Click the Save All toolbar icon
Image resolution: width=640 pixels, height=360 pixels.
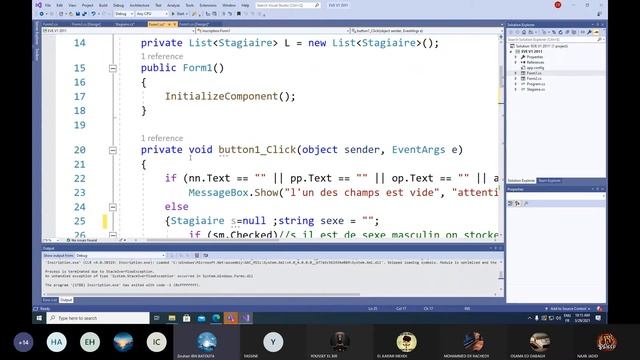coord(84,14)
